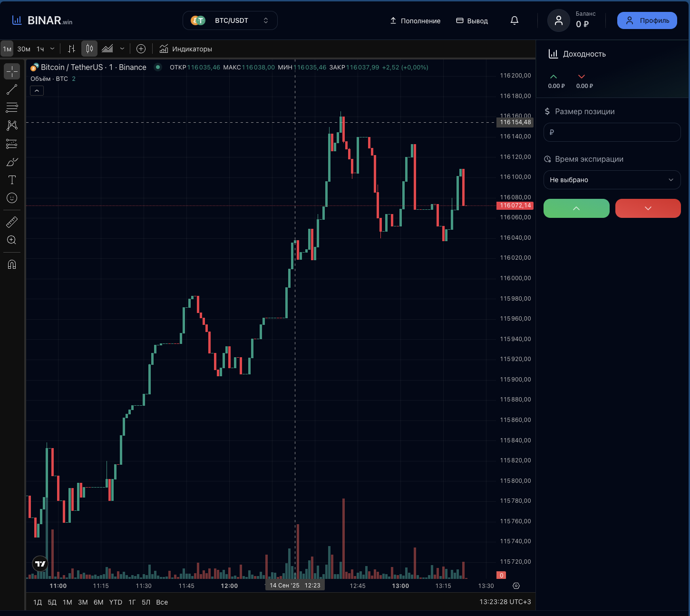Select the 6М date range
The height and width of the screenshot is (616, 690).
(98, 602)
